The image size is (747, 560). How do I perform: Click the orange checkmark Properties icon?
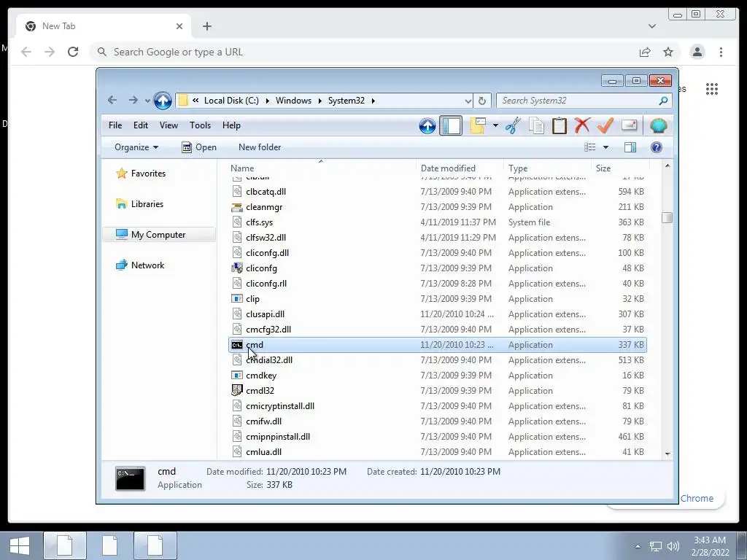[x=605, y=125]
